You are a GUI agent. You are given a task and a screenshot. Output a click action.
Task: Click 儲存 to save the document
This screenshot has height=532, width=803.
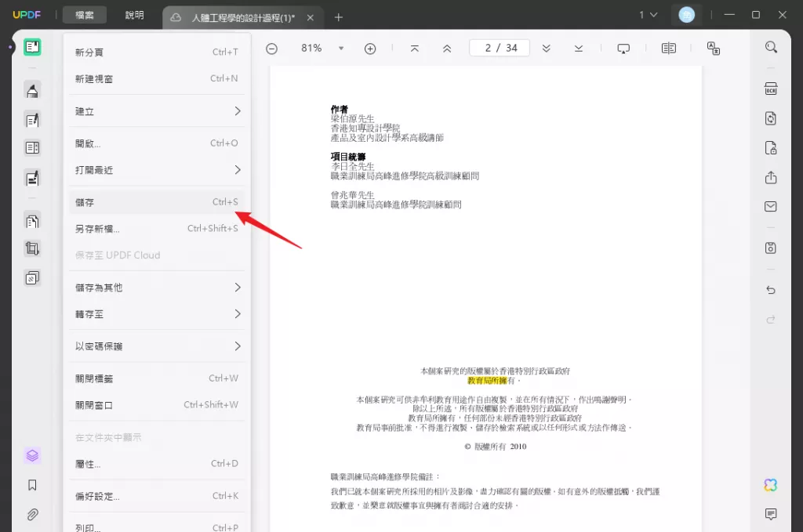point(157,202)
